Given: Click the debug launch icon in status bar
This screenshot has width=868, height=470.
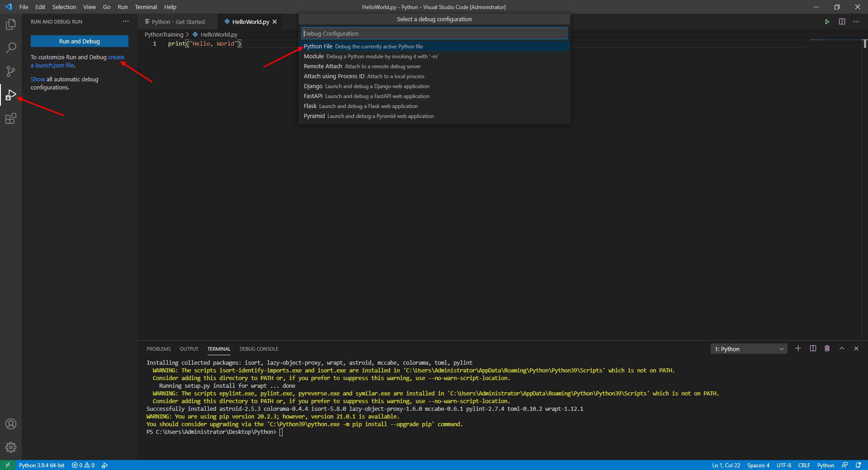Looking at the screenshot, I should coord(105,465).
